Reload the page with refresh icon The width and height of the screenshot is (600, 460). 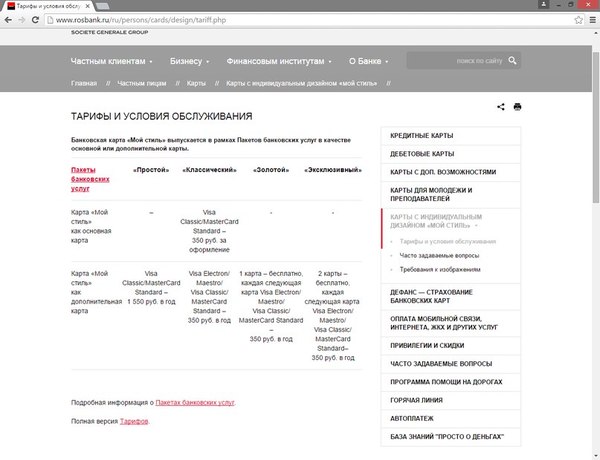[35, 20]
